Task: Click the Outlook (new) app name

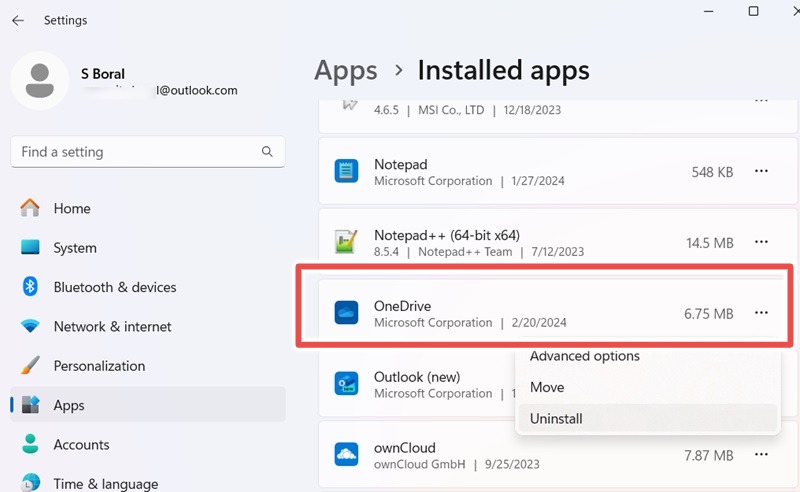Action: (x=417, y=377)
